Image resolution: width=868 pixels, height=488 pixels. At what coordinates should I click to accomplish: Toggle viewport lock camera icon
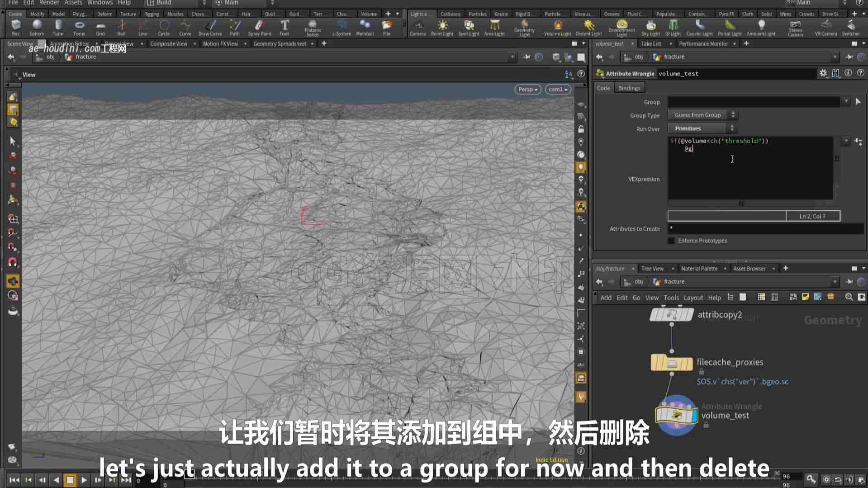point(581,129)
